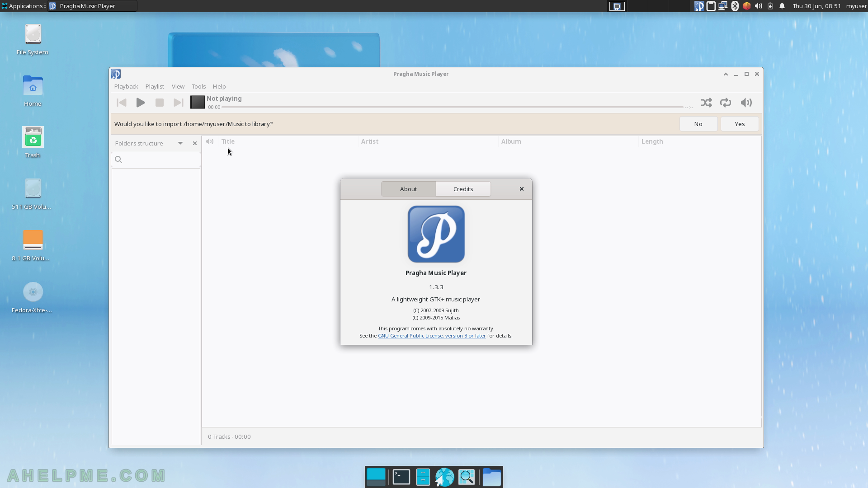Start playback with the play button
This screenshot has height=488, width=868.
(141, 103)
